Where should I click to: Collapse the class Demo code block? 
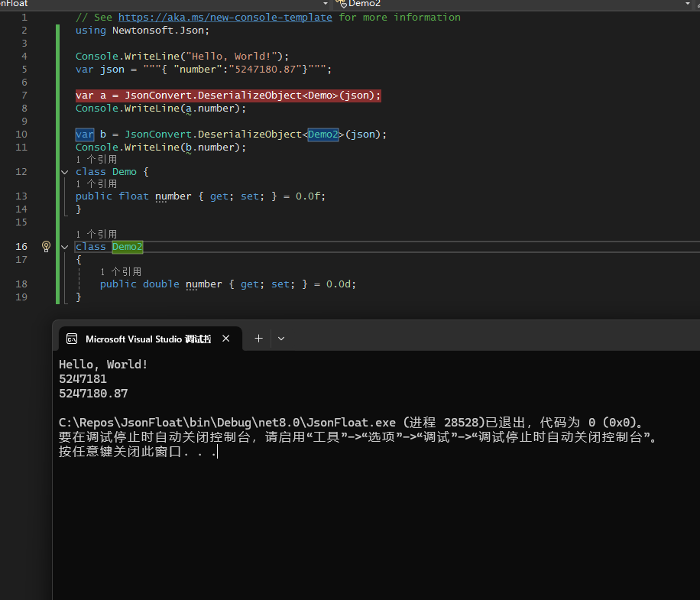[x=65, y=172]
